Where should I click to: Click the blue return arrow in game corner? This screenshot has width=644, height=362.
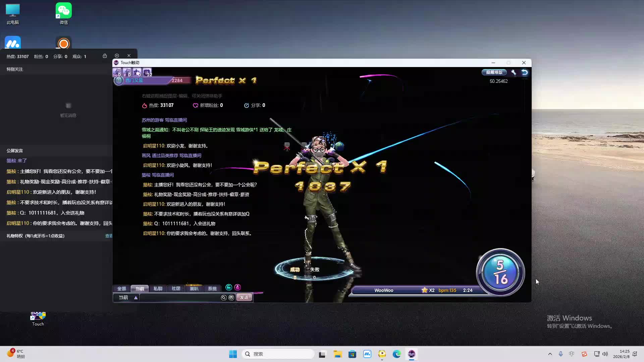[524, 72]
